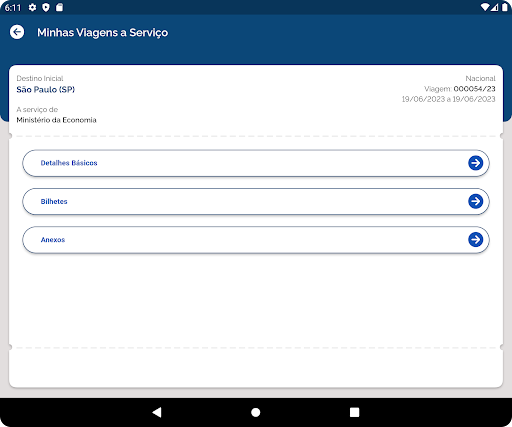Click the trip number 000054/23
Screen dimensions: 512x427
(x=474, y=89)
